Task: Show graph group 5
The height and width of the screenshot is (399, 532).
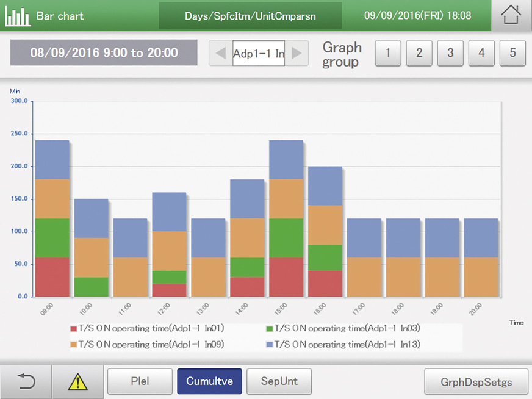Action: pyautogui.click(x=512, y=53)
